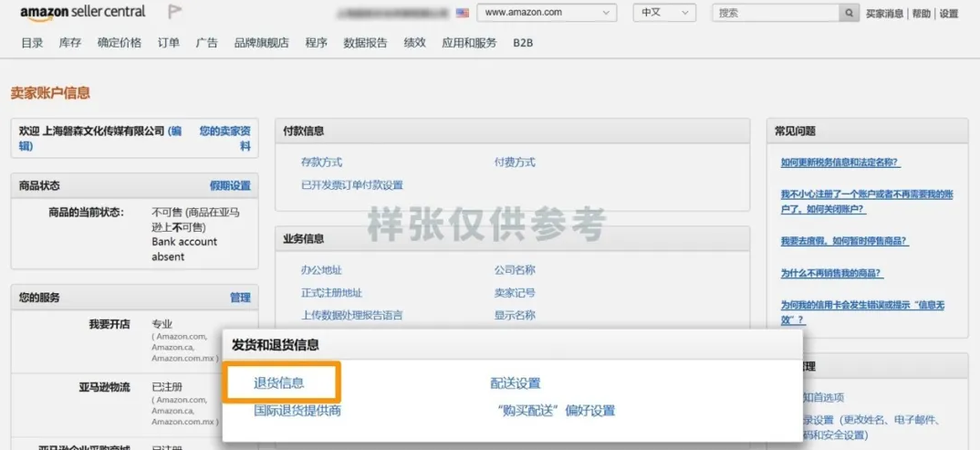Open FAQ 为什么不再销售我的商品?

click(x=832, y=273)
